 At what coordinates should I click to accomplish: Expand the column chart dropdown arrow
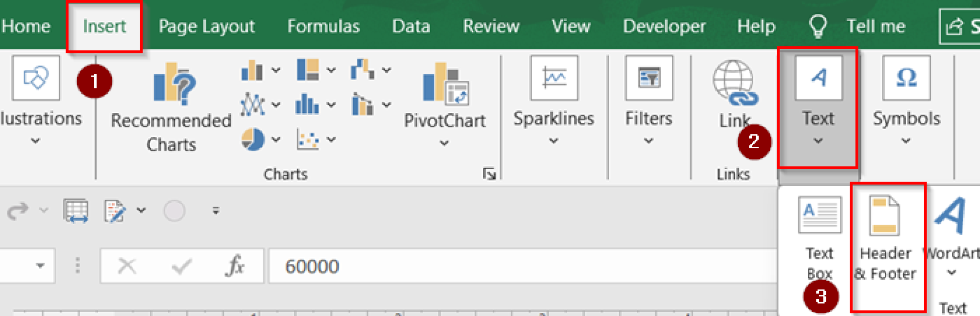coord(276,70)
